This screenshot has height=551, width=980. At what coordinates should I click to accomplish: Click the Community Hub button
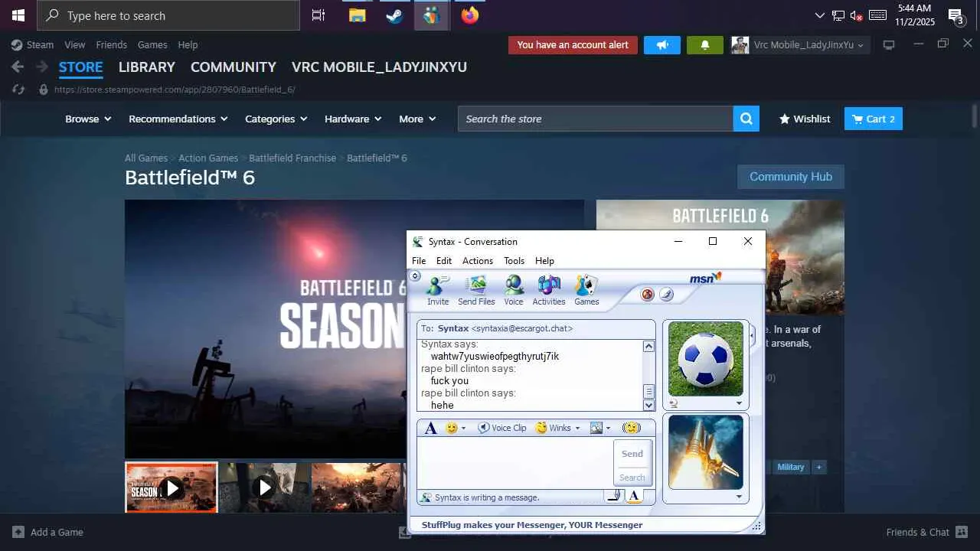pyautogui.click(x=791, y=177)
